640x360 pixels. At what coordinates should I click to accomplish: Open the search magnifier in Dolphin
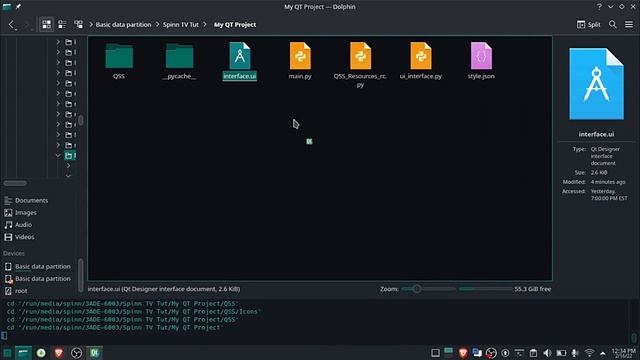pyautogui.click(x=613, y=24)
